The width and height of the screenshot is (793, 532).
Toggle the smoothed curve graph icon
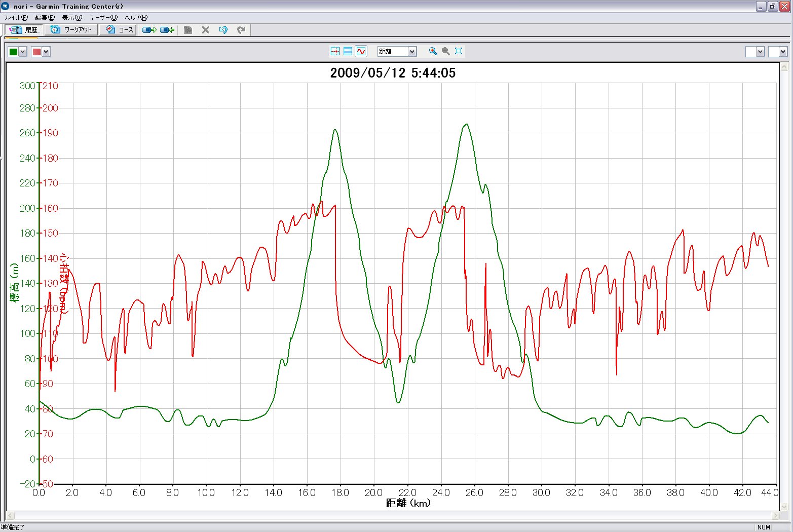pyautogui.click(x=361, y=51)
